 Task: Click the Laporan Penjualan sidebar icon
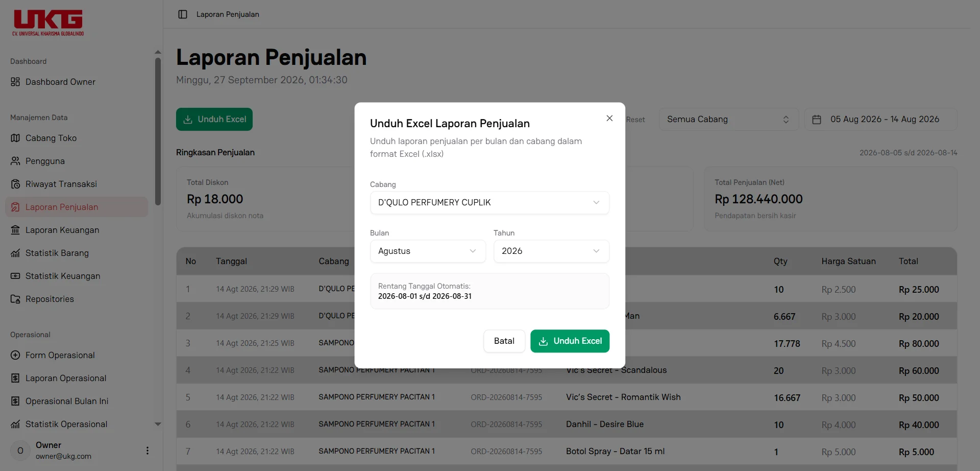coord(15,207)
